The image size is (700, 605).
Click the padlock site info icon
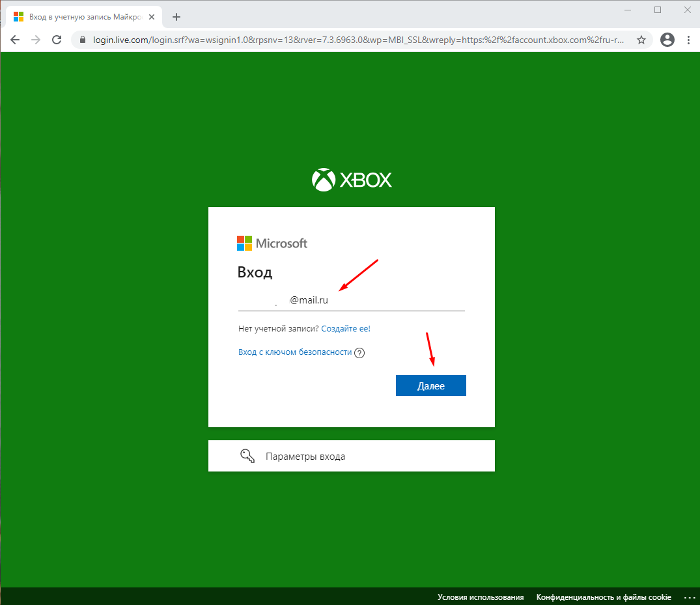[x=83, y=40]
